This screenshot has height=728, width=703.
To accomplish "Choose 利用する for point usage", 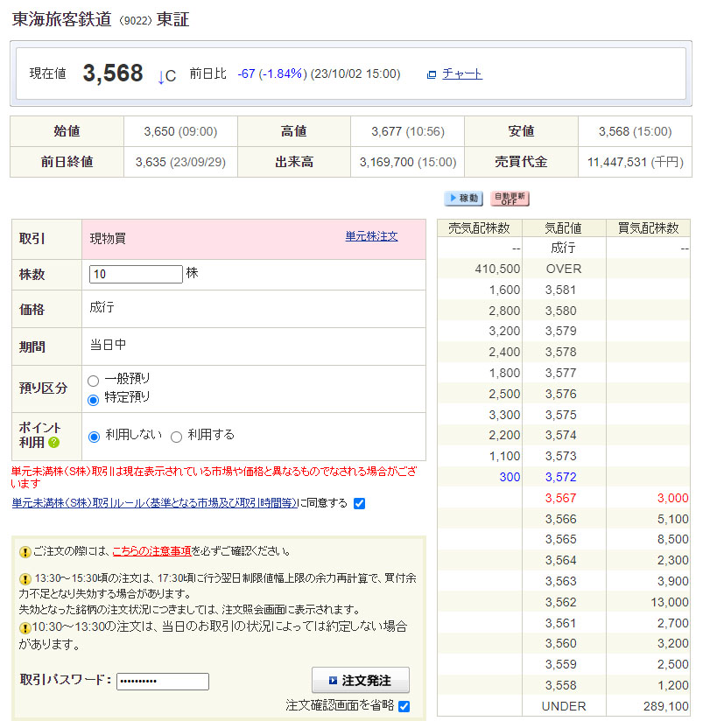I will pos(176,437).
